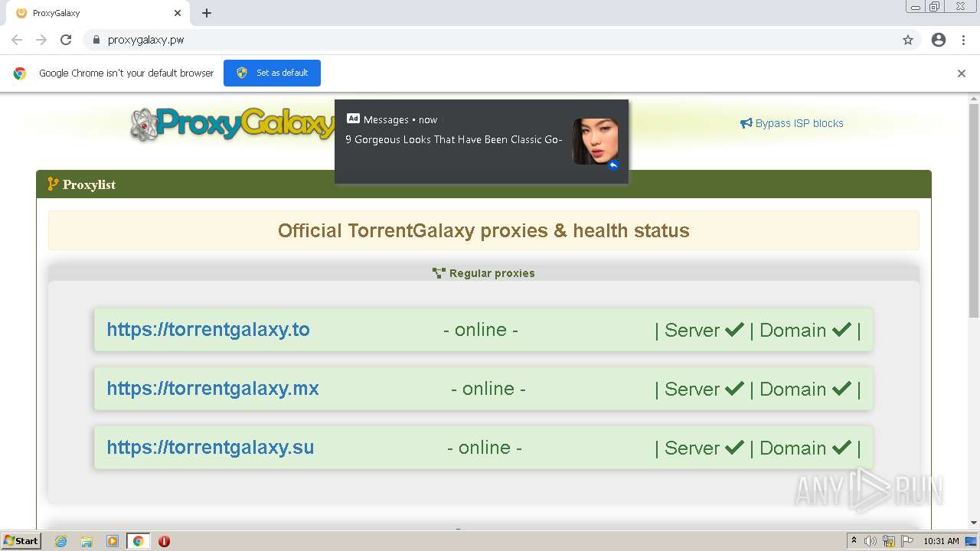The image size is (980, 551).
Task: Click the page vertical scrollbar thumb
Action: pos(974,210)
